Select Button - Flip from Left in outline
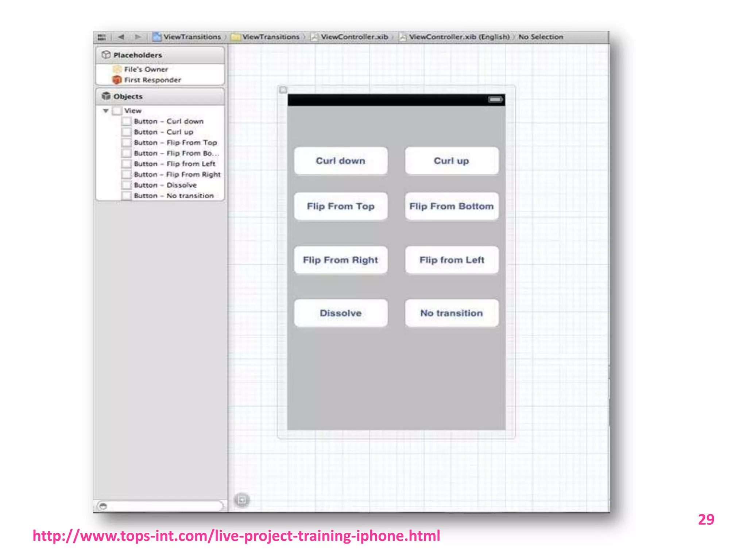The image size is (747, 560). coord(160,164)
